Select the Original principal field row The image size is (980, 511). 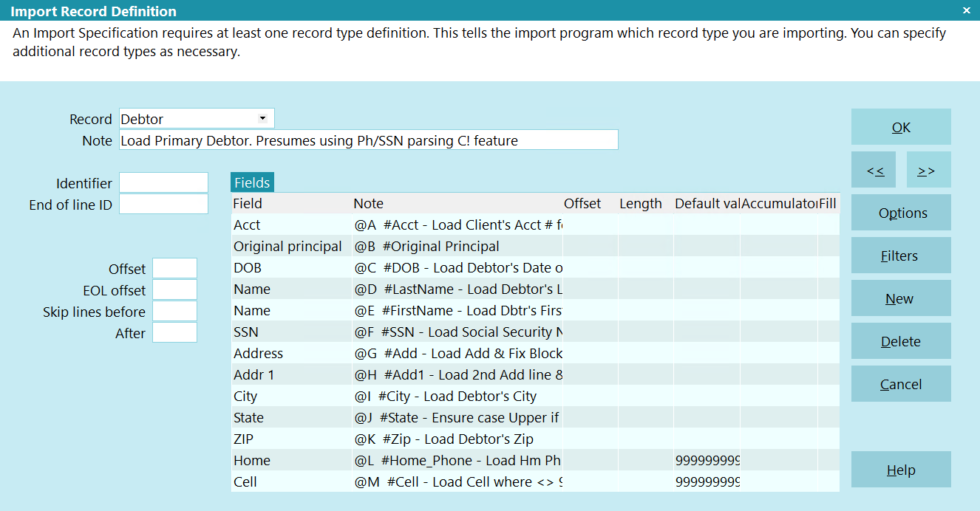tap(535, 246)
